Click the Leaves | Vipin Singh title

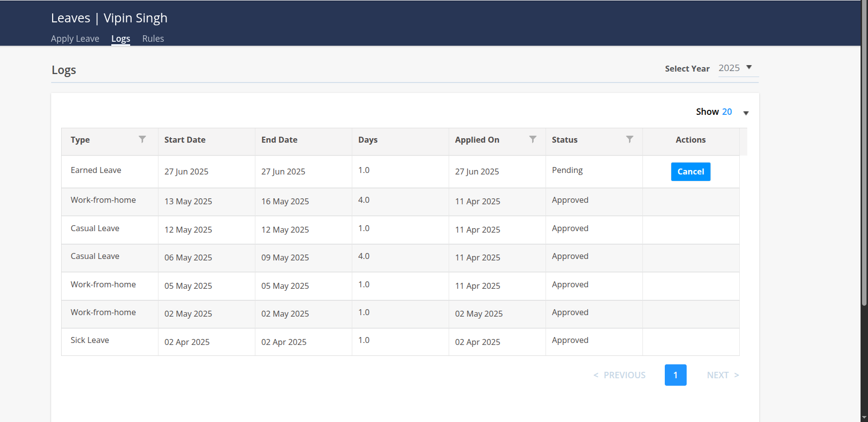(109, 18)
